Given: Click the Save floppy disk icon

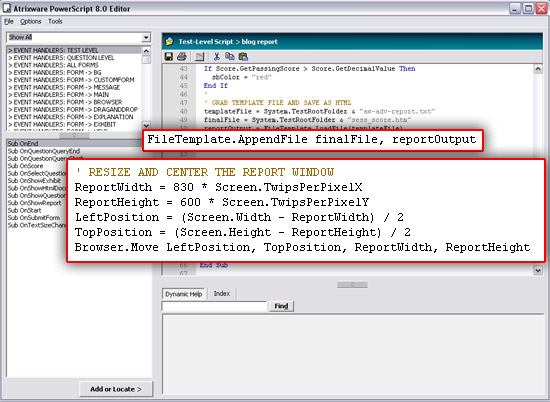Looking at the screenshot, I should (169, 56).
